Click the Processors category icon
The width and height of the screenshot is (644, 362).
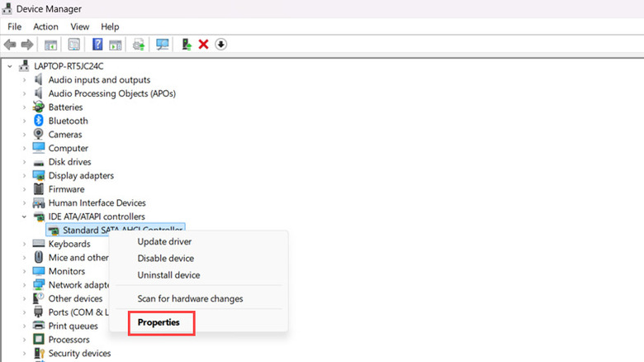coord(39,340)
